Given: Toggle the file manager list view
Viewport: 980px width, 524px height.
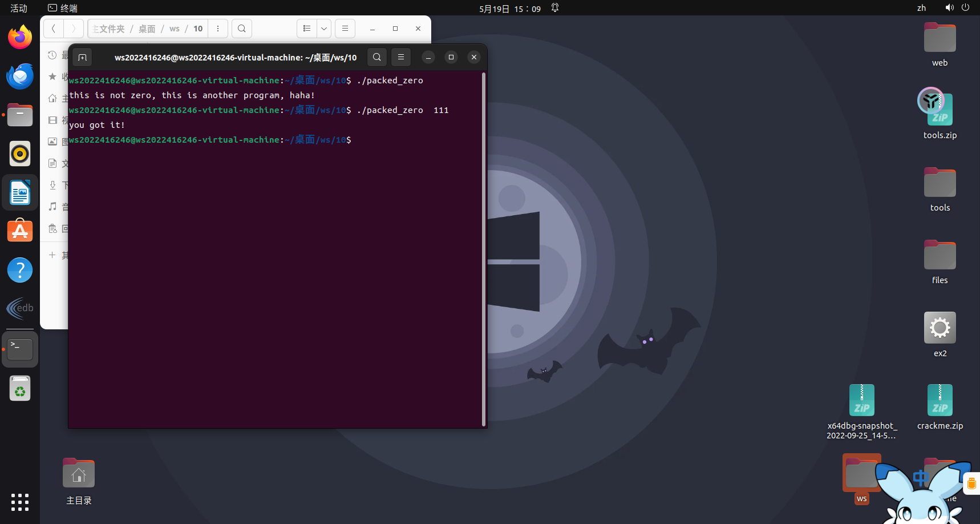Looking at the screenshot, I should coord(307,29).
